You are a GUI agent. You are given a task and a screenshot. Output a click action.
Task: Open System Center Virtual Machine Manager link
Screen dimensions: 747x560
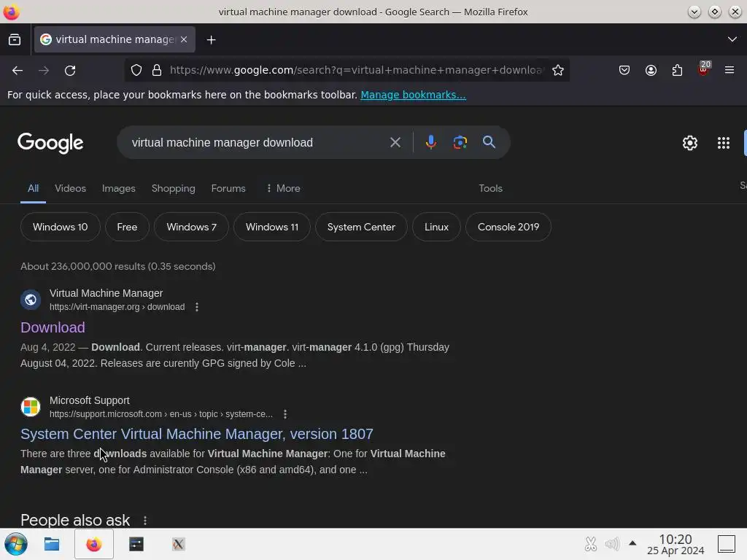pyautogui.click(x=197, y=435)
